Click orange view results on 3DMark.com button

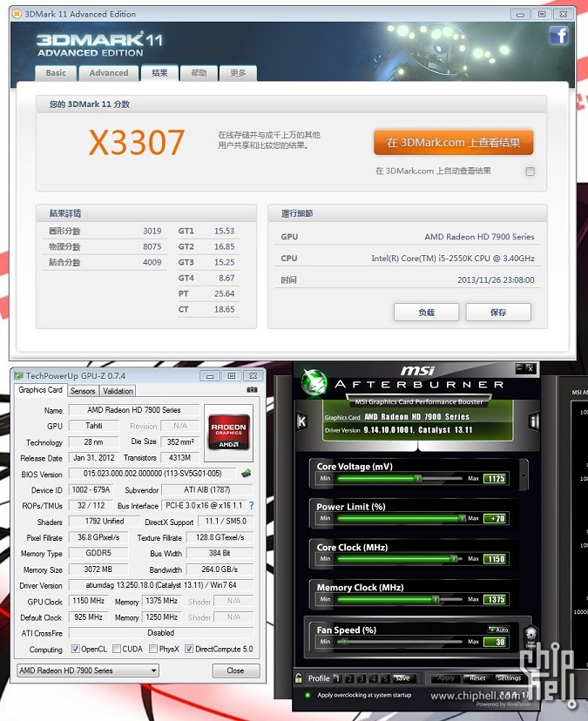pos(454,143)
